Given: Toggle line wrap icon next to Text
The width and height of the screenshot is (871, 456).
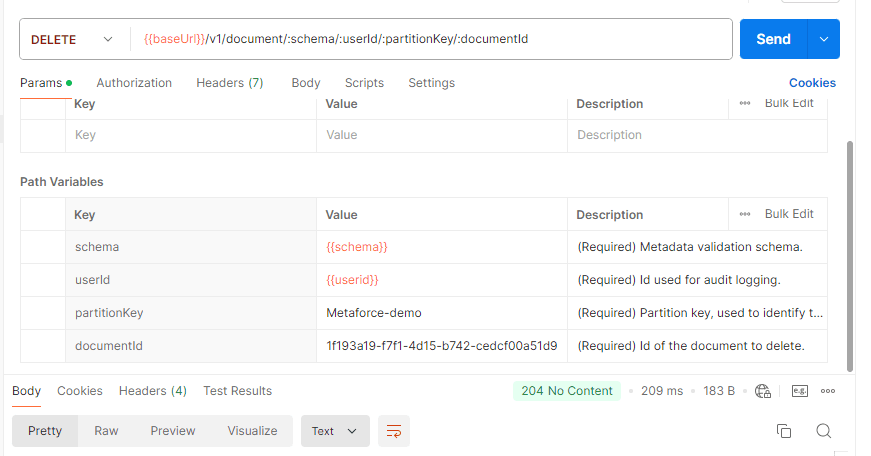Looking at the screenshot, I should (394, 431).
